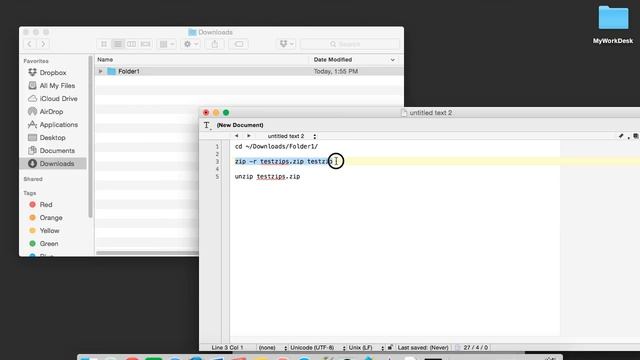Click the 27 / 4 / 0 document statistics
The height and width of the screenshot is (360, 640).
point(475,348)
